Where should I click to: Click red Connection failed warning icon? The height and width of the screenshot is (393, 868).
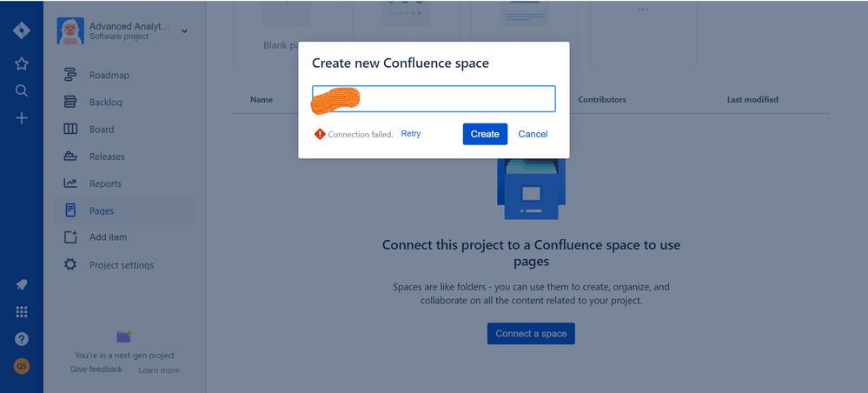(320, 134)
